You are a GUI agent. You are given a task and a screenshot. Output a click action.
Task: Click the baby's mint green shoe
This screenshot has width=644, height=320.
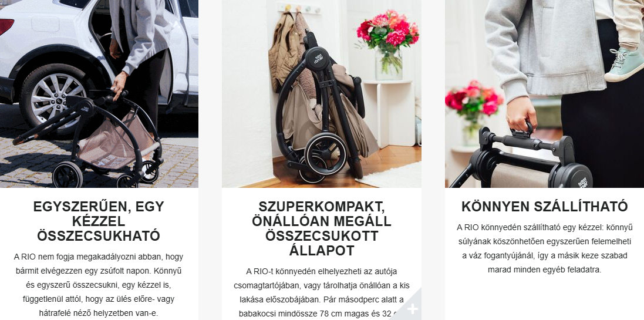[624, 64]
